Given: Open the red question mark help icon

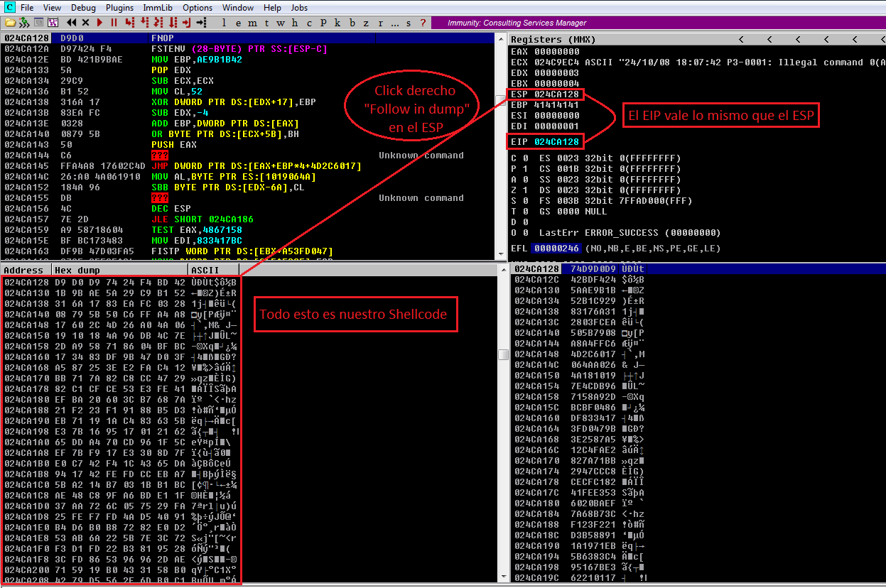Looking at the screenshot, I should click(x=423, y=23).
